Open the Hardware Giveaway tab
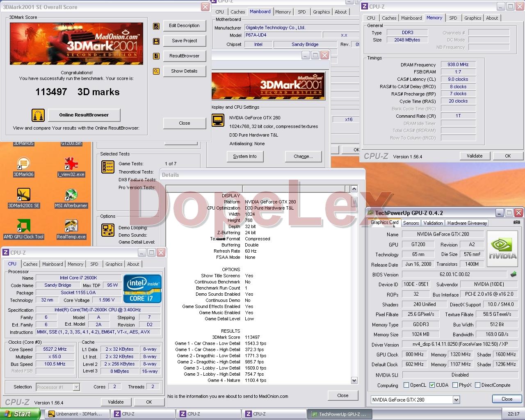Screen dimensions: 525x420 467,223
